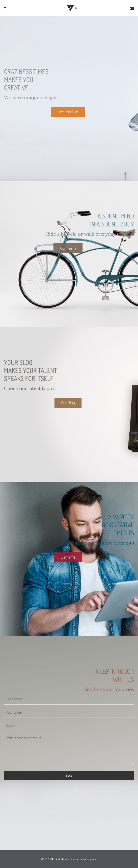The height and width of the screenshot is (868, 138).
Task: Select the red Elements button
Action: tap(68, 557)
